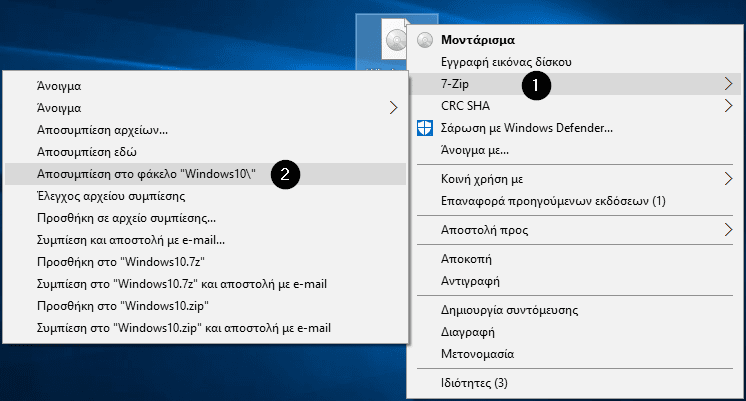Click the disc icon beside Μοντάρισμα
Image resolution: width=746 pixels, height=401 pixels.
tap(425, 40)
